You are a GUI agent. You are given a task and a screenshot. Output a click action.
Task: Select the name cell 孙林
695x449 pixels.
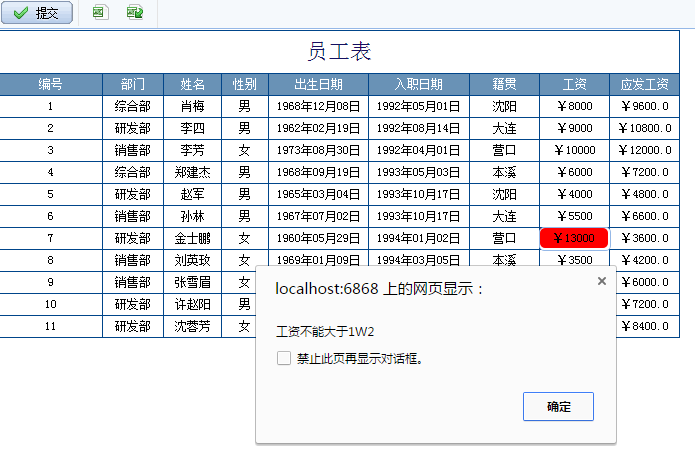[x=192, y=216]
